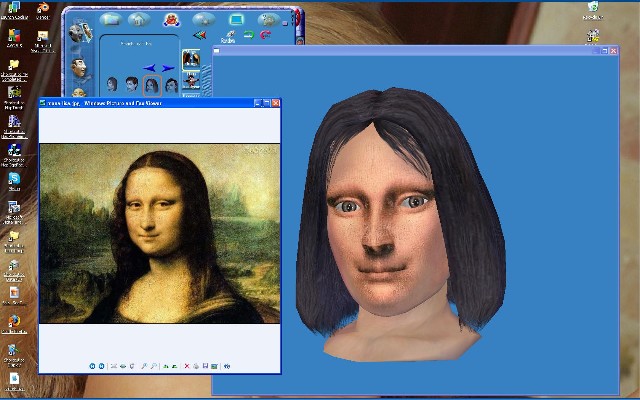
Task: Click the 3D Mona Lisa head model
Action: point(401,224)
